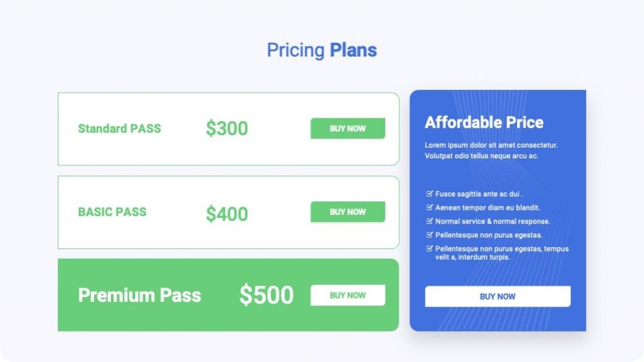Viewport: 644px width, 362px height.
Task: Select the BASIC PASS label
Action: (x=112, y=212)
